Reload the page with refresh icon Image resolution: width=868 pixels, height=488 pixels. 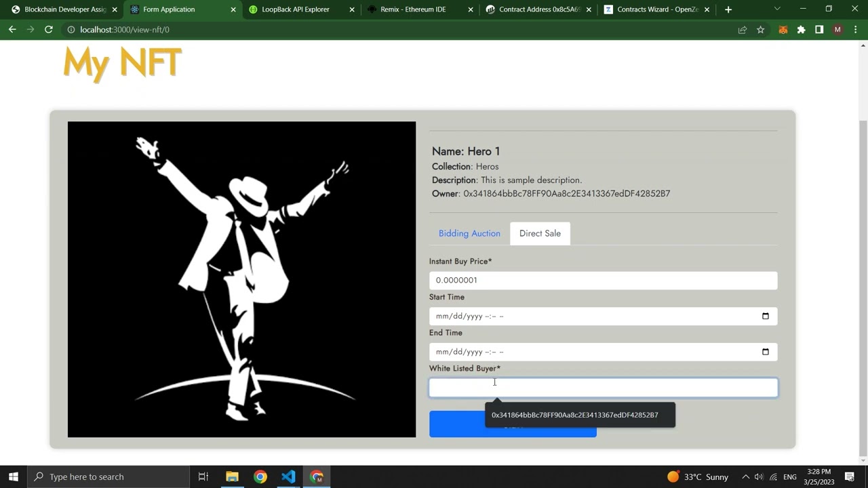tap(48, 30)
